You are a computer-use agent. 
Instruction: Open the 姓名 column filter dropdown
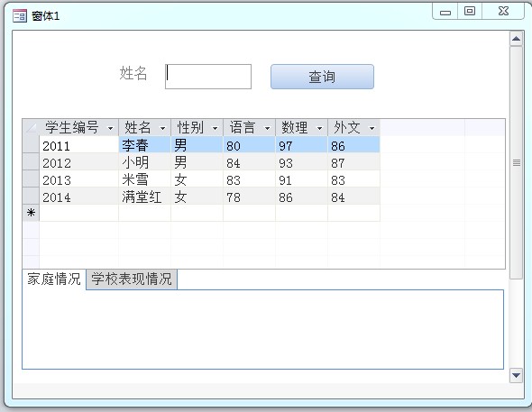(163, 128)
